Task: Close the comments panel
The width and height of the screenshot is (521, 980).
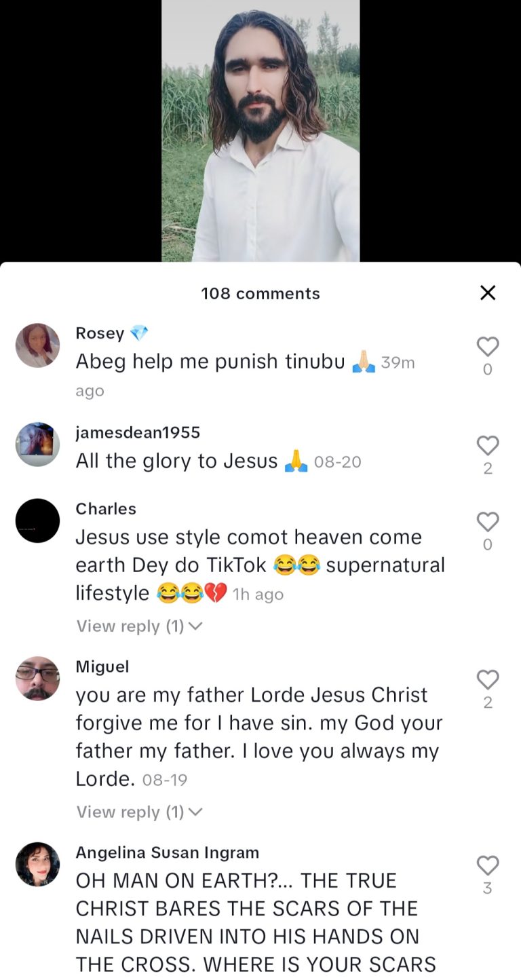Action: click(488, 293)
